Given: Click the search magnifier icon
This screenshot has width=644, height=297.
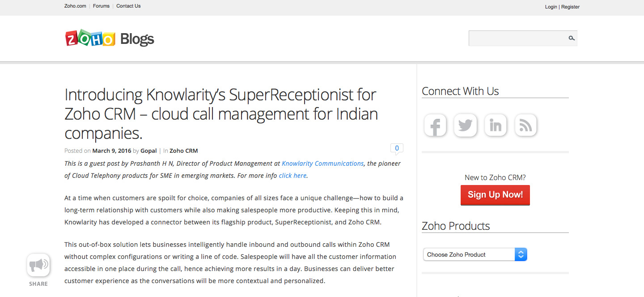Looking at the screenshot, I should (571, 38).
